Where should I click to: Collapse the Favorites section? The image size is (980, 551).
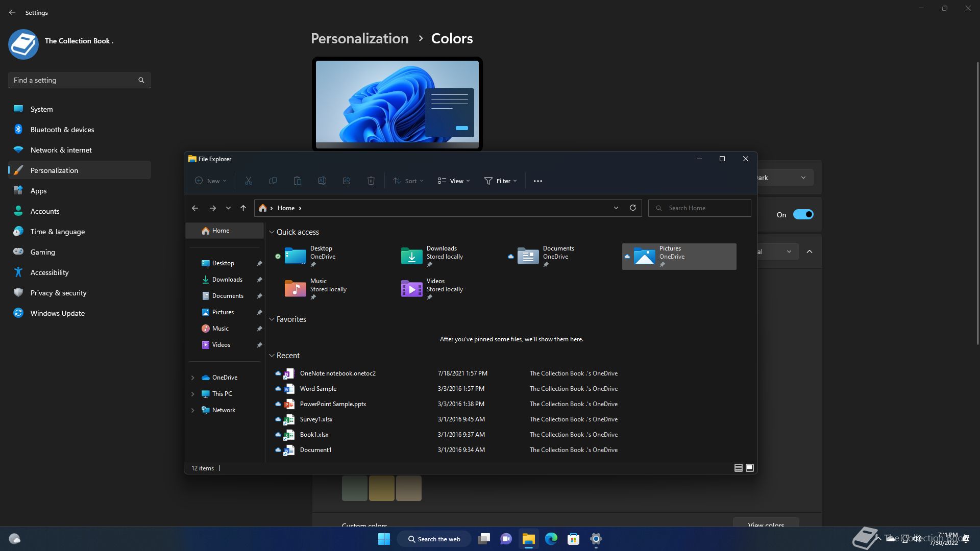pyautogui.click(x=272, y=319)
